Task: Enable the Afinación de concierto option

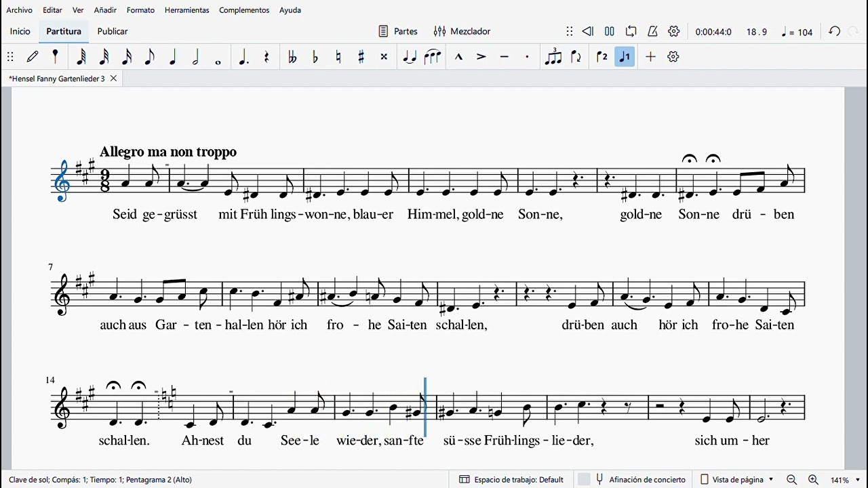Action: pyautogui.click(x=631, y=480)
